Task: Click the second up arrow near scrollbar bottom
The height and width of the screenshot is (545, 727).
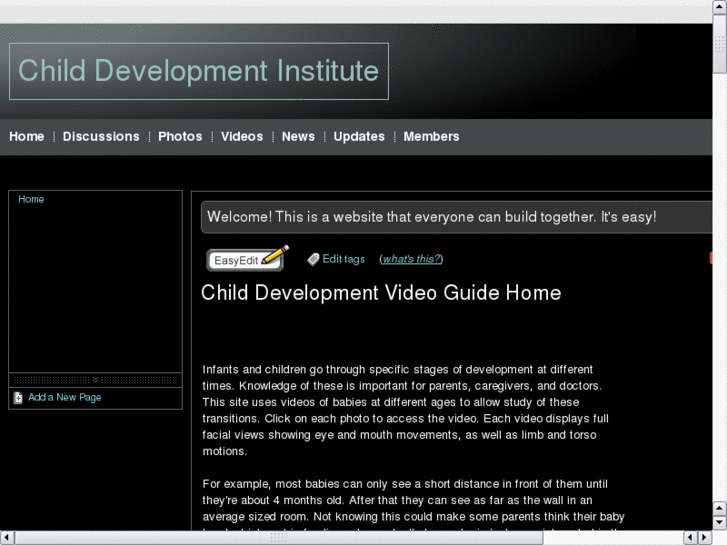Action: click(720, 508)
